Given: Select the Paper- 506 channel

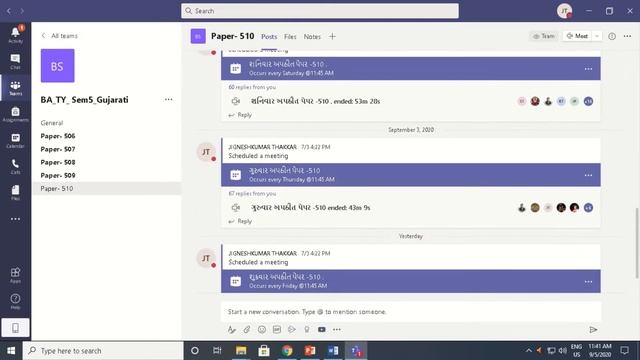Looking at the screenshot, I should click(58, 136).
